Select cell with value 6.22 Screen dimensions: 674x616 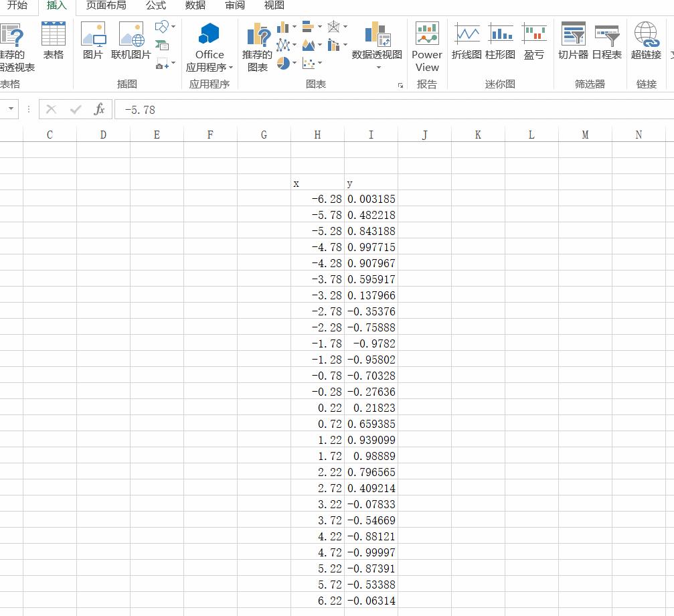tap(317, 600)
